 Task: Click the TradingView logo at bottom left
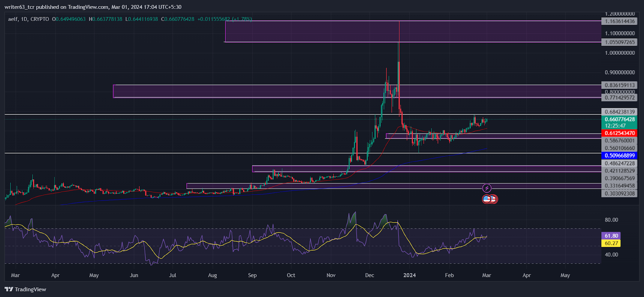coord(25,289)
